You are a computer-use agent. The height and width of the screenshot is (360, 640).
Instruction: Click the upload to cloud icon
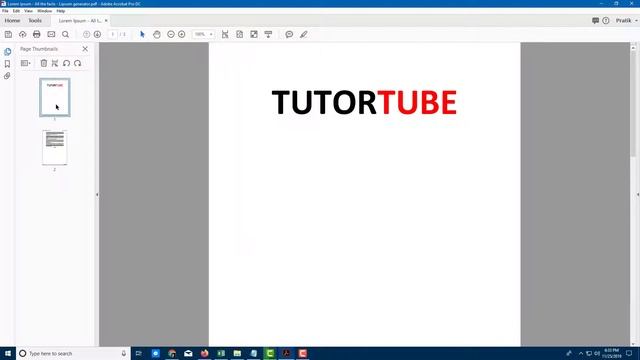pos(22,34)
